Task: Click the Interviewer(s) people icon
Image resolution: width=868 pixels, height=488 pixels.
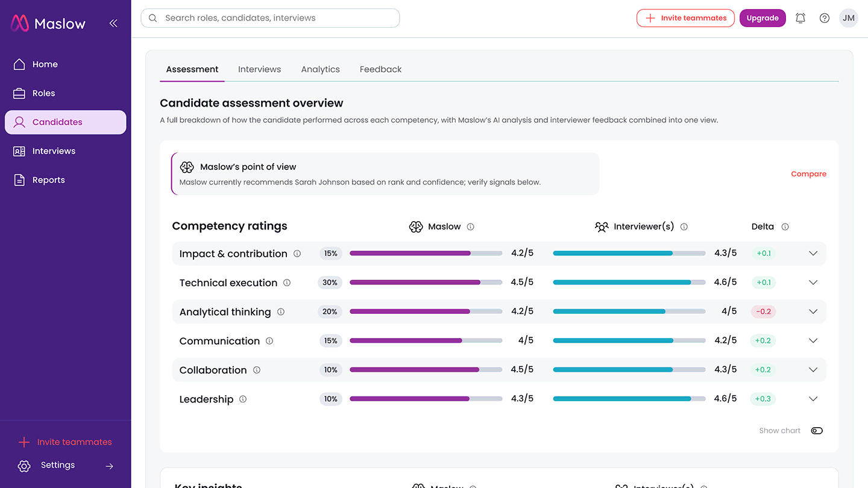Action: pos(602,227)
